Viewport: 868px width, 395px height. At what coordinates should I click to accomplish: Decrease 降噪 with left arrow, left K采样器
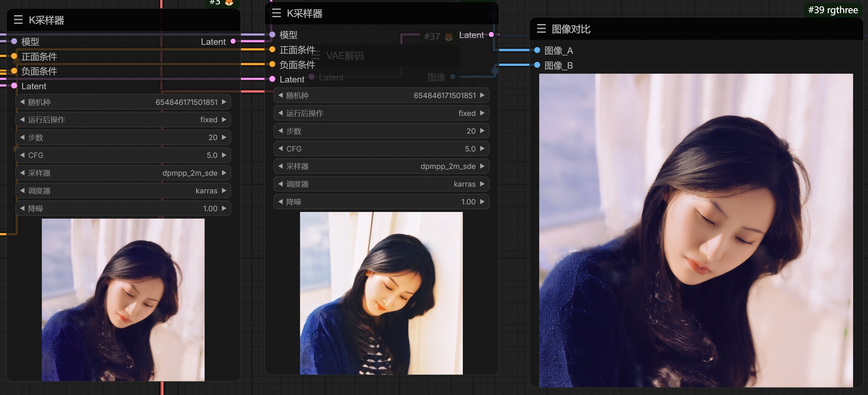click(22, 208)
